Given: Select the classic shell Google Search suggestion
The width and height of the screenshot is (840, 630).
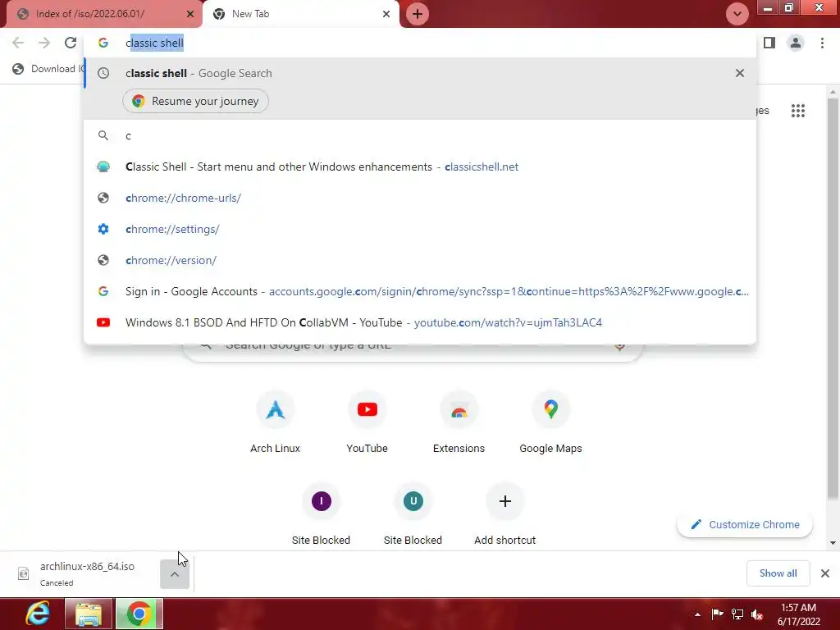Looking at the screenshot, I should coord(420,73).
